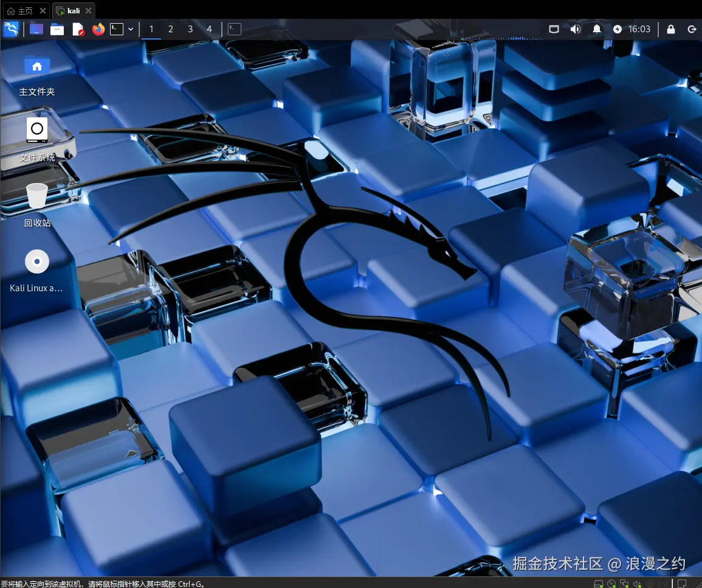This screenshot has height=588, width=702.
Task: Click the dimmed terminal icon after workspaces
Action: (235, 29)
